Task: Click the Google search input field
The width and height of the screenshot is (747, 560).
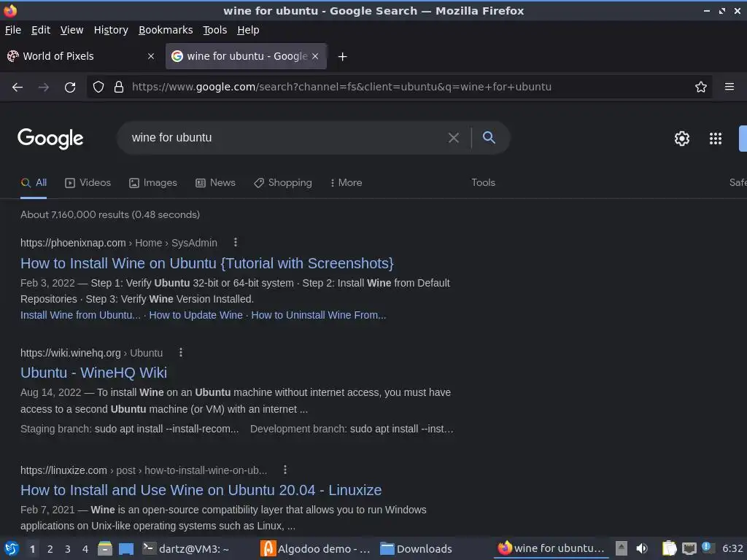Action: pos(286,138)
